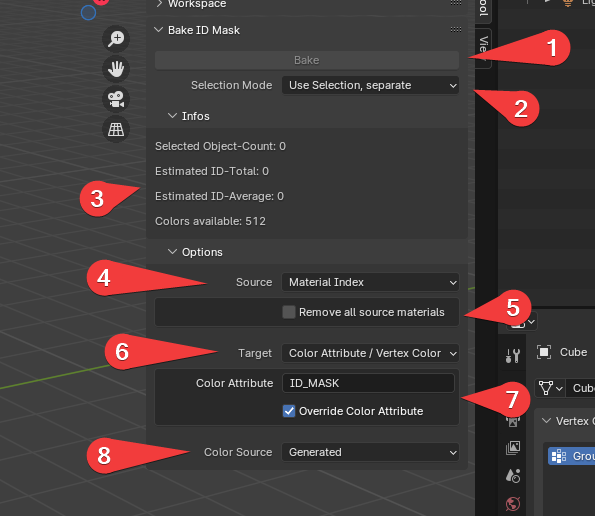Image resolution: width=595 pixels, height=516 pixels.
Task: Click Bake ID Mask panel drag grip
Action: (x=456, y=30)
